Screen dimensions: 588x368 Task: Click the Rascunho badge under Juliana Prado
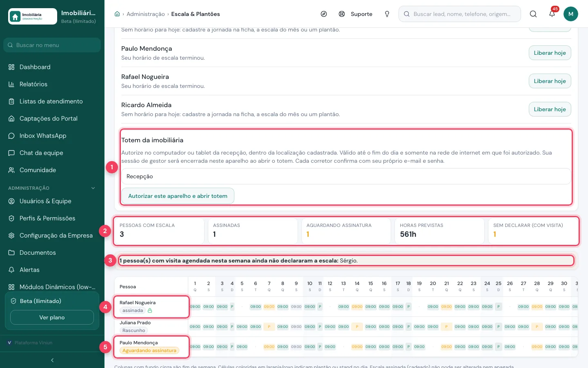[134, 330]
